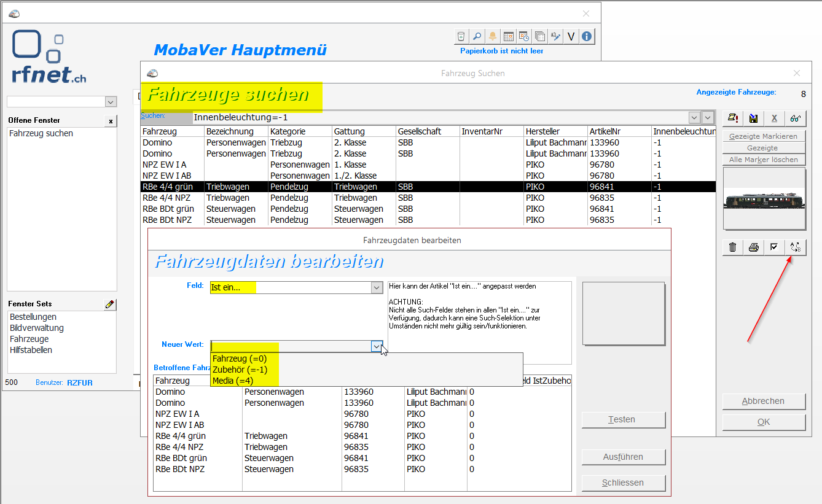Click the Testen button

point(623,419)
